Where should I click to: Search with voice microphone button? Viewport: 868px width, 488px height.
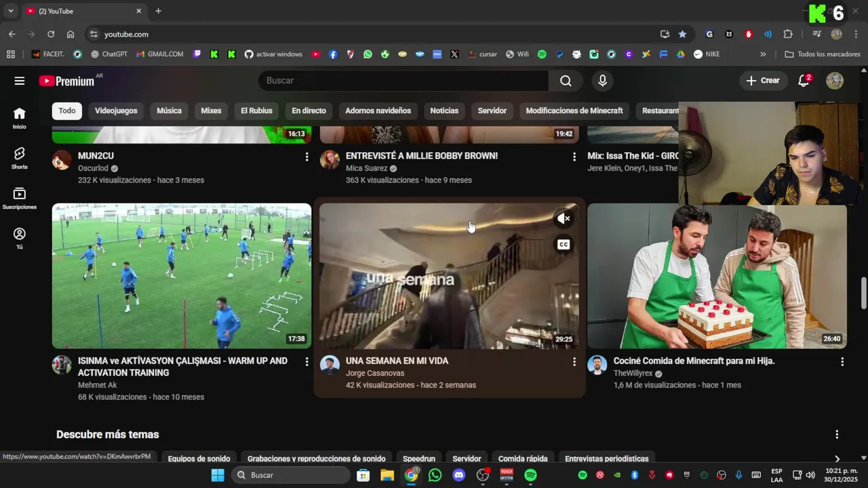tap(602, 81)
